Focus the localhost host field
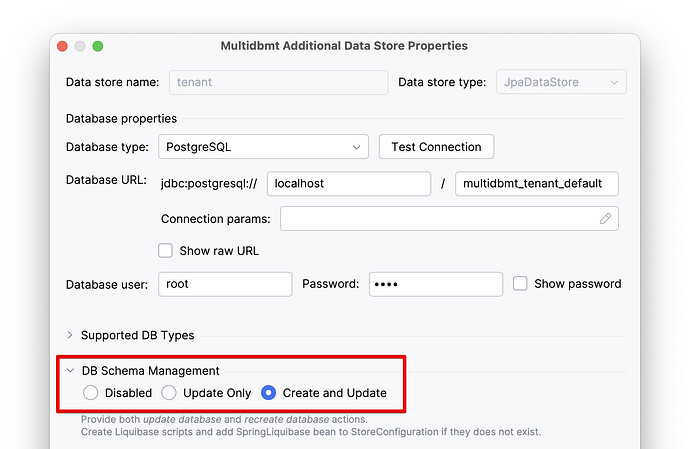 tap(349, 184)
